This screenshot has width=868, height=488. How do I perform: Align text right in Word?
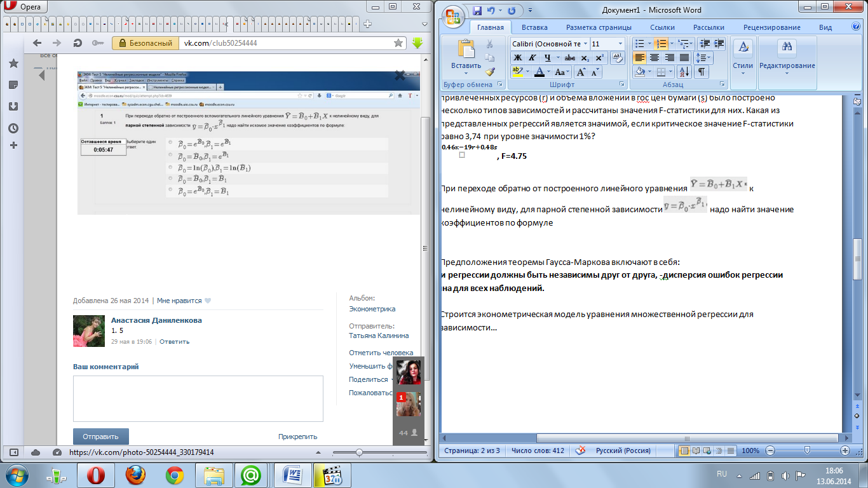coord(669,58)
